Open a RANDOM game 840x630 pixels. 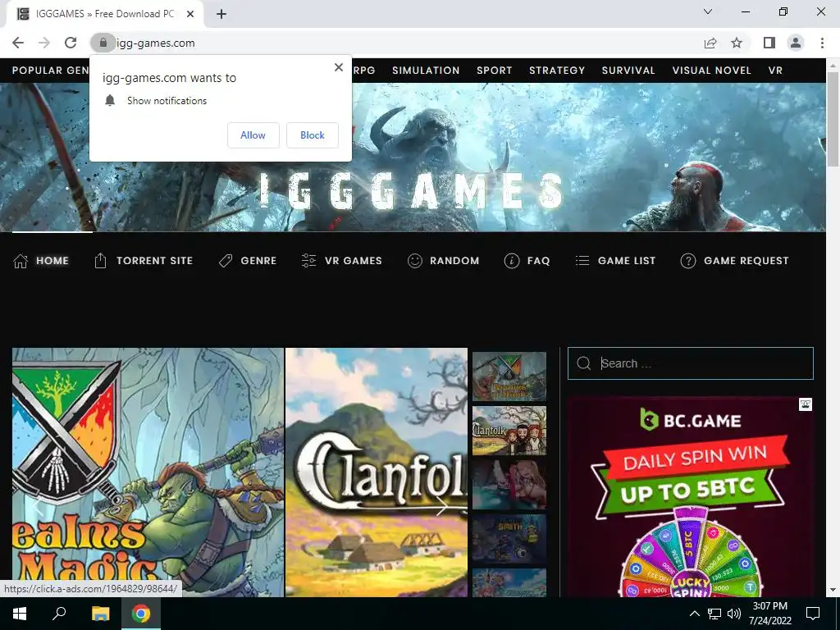(454, 261)
